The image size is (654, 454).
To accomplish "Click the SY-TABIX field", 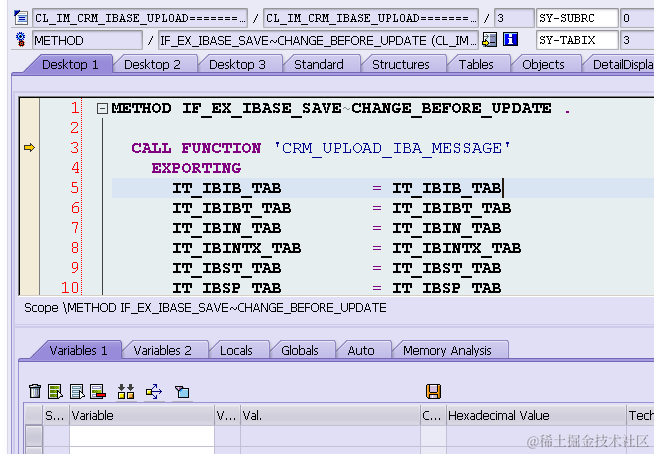I will point(577,40).
